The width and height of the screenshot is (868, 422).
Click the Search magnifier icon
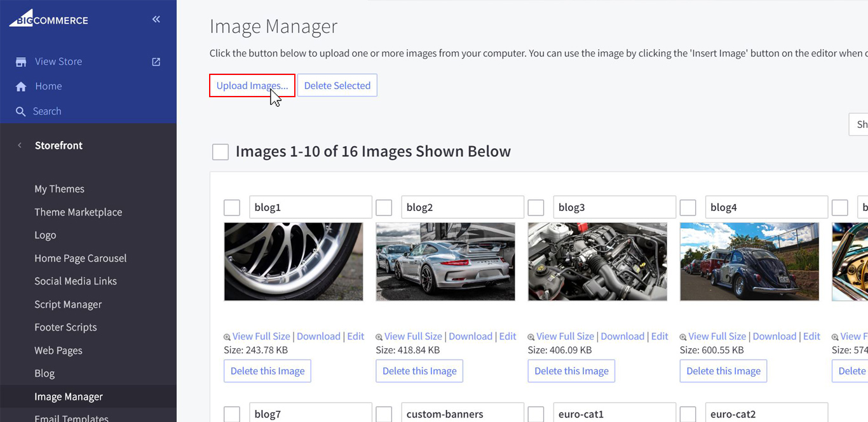[21, 111]
